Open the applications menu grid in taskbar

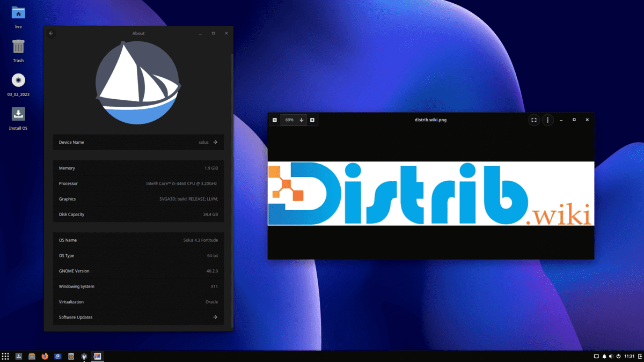(x=5, y=356)
